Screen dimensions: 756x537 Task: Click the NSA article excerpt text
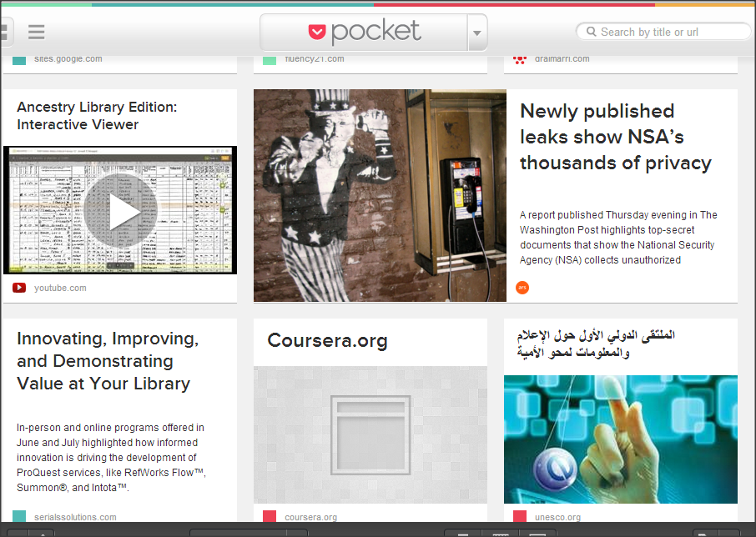[618, 238]
